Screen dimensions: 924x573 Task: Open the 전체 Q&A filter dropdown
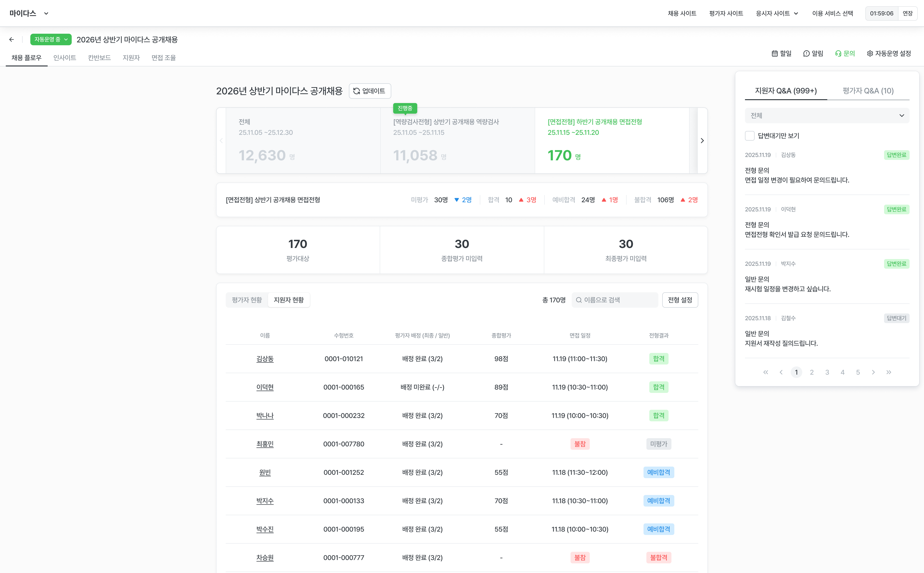pyautogui.click(x=827, y=116)
